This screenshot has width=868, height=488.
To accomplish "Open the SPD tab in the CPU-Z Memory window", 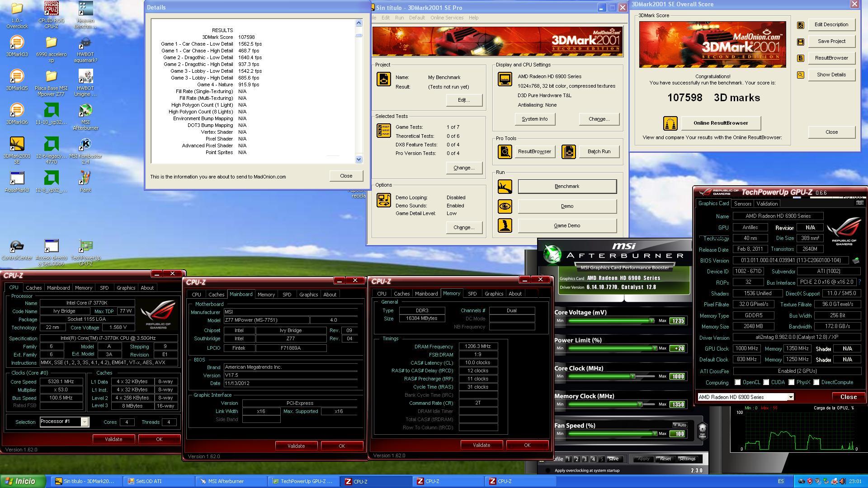I will point(472,294).
